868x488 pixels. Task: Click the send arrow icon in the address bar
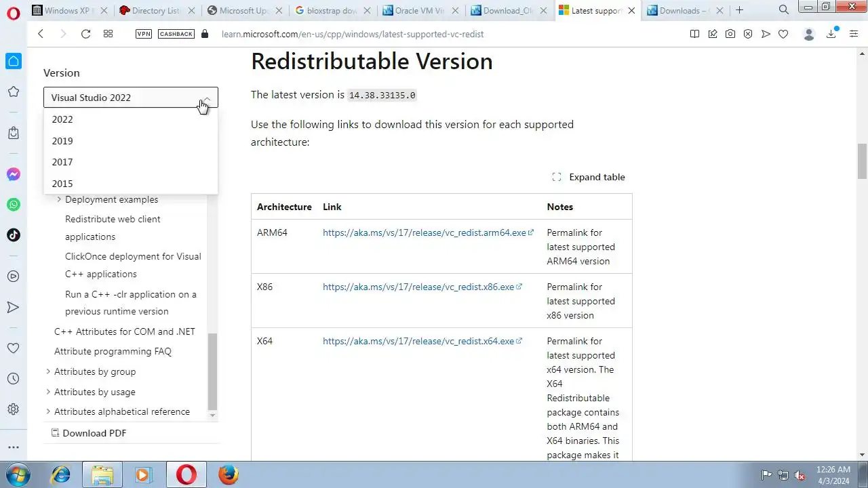(766, 34)
